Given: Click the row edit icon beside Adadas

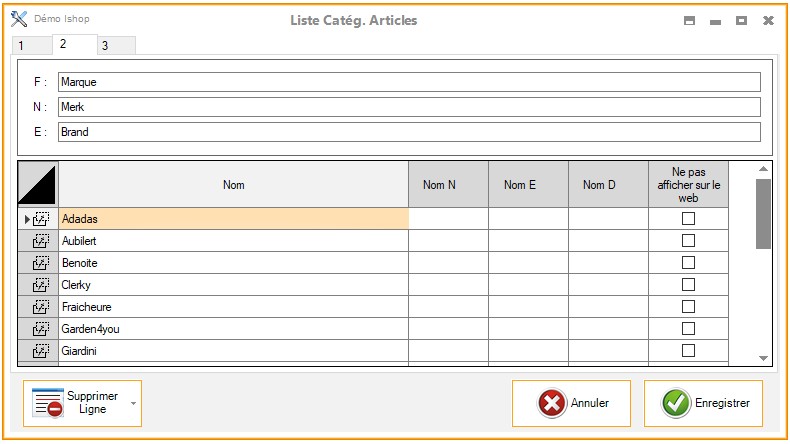Looking at the screenshot, I should (41, 218).
